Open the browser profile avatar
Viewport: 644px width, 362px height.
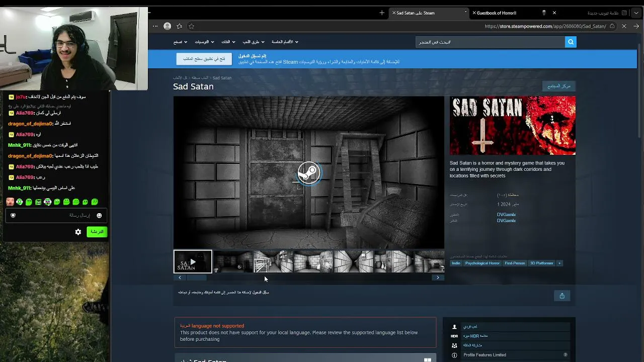(x=167, y=26)
